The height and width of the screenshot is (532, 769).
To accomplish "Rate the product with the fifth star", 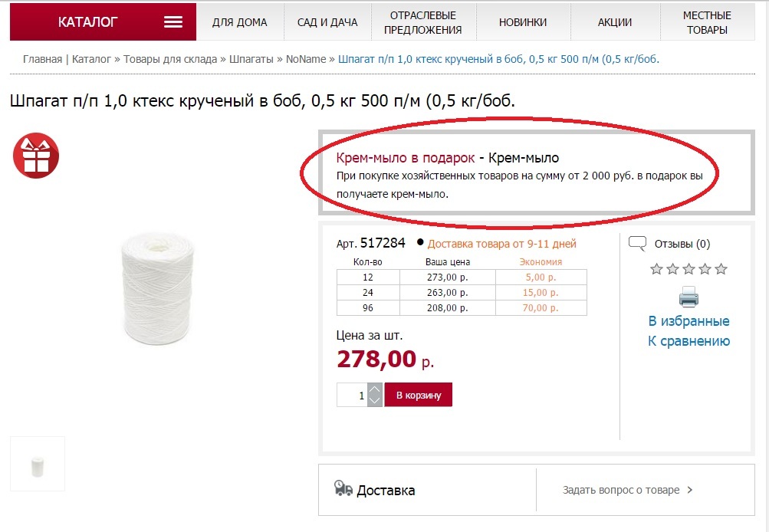I will coord(721,269).
